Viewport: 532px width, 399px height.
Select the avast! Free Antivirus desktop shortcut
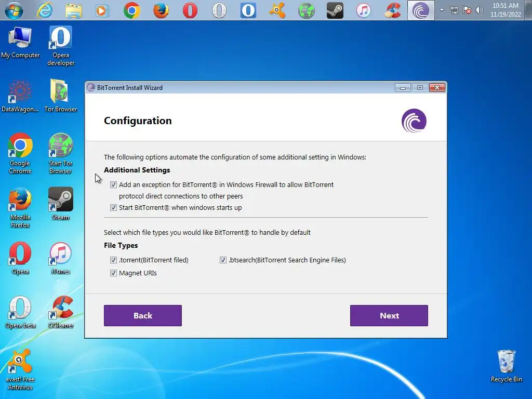(20, 370)
